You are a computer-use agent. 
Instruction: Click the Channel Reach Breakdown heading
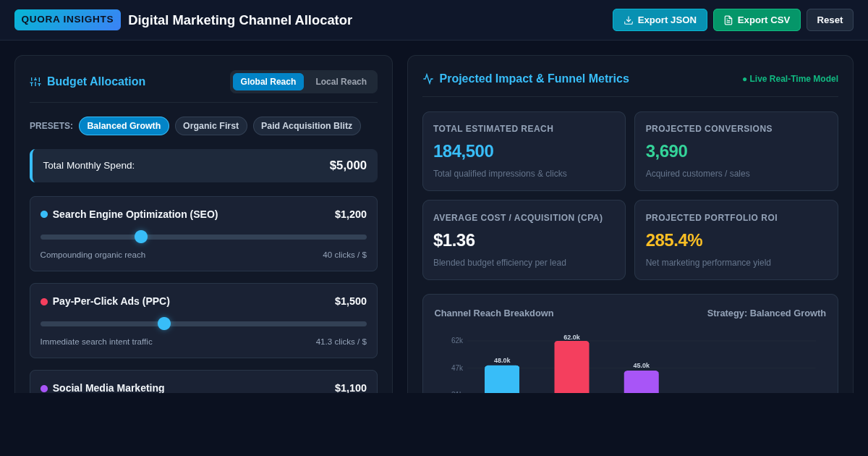coord(494,313)
